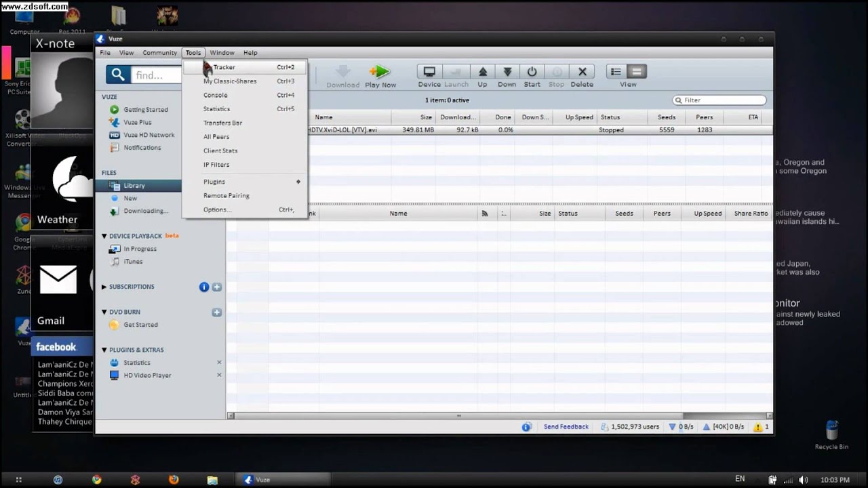This screenshot has width=868, height=488.
Task: Open Console from the Tools menu
Action: point(245,95)
